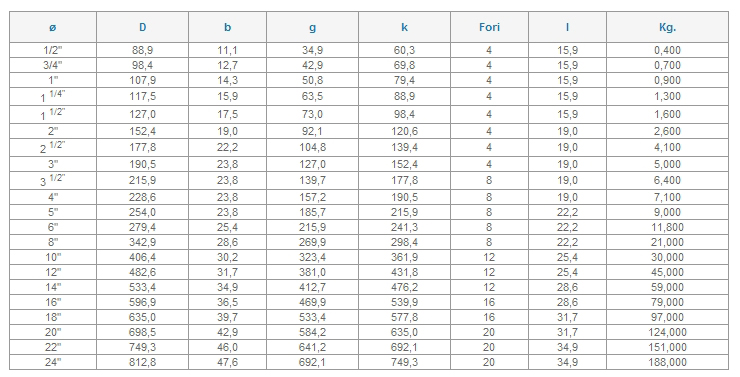Click the 0,400 Kg. cell
Screen dimensions: 740x377
pos(667,50)
